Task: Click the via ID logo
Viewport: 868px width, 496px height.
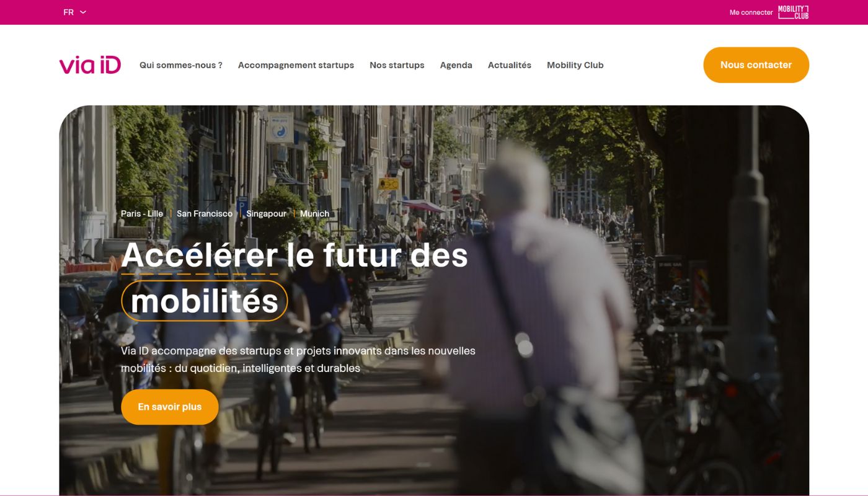Action: pyautogui.click(x=90, y=65)
